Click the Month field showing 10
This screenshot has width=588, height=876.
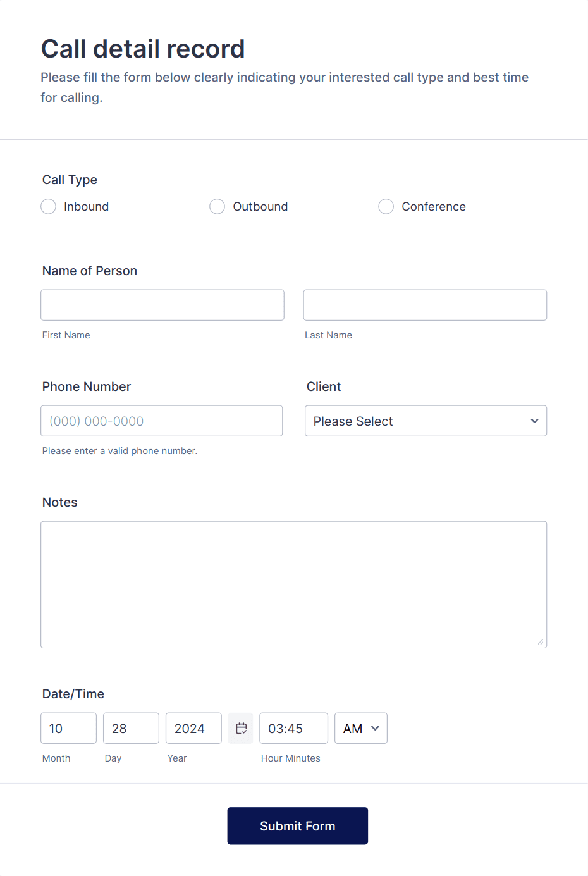[68, 728]
